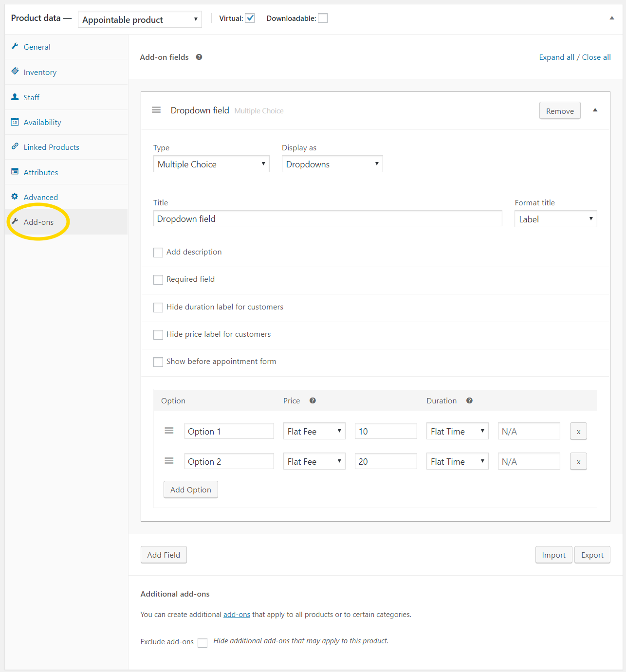Click the tag icon next to Inventory
Viewport: 626px width, 672px height.
(x=15, y=72)
